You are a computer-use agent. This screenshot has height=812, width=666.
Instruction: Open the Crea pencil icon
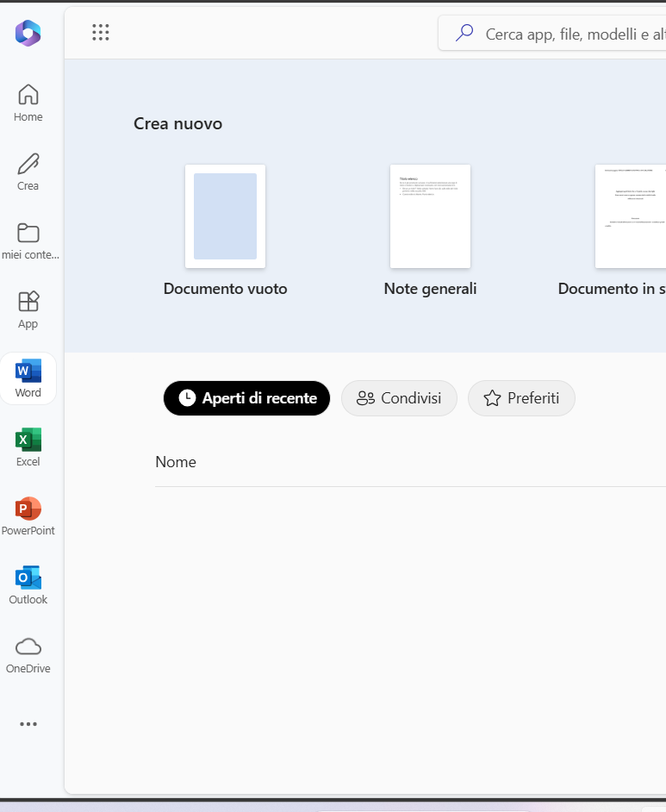28,172
